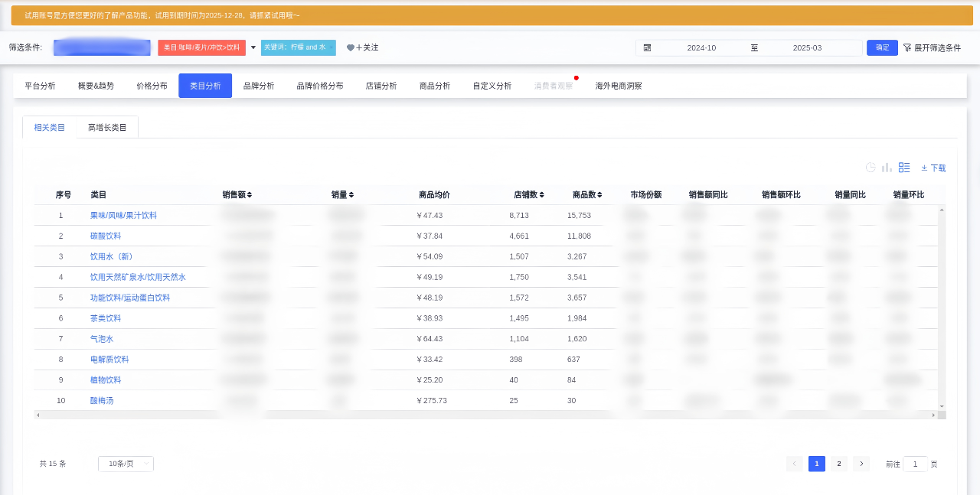Click the 15,753 product count cell

point(579,216)
